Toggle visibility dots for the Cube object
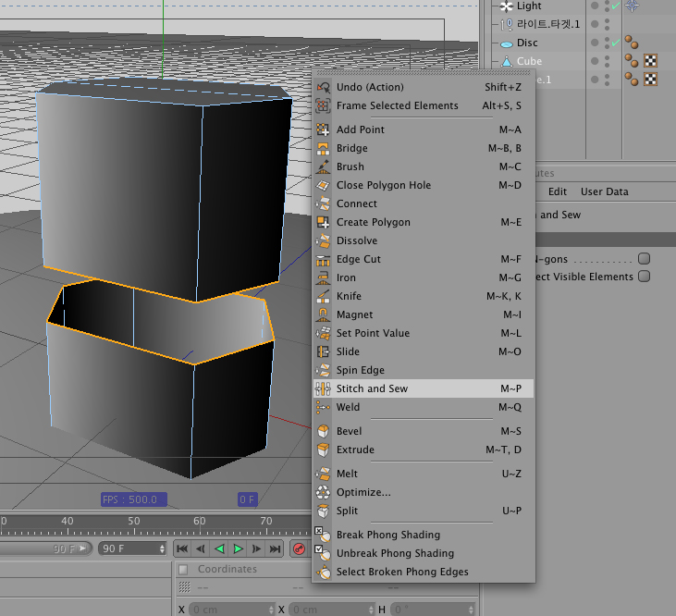Screen dimensions: 676x616 coord(607,61)
